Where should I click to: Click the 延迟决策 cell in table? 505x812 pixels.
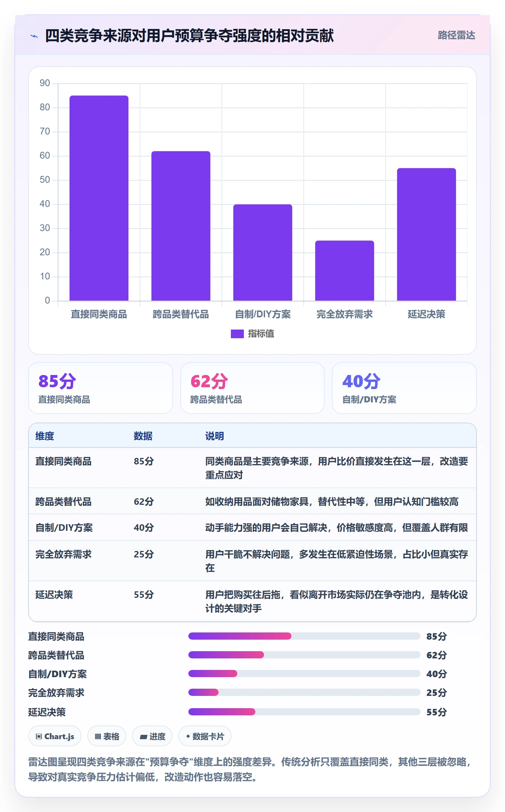point(54,595)
